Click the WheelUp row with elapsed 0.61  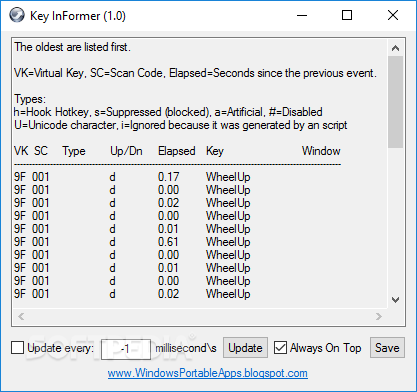pyautogui.click(x=132, y=242)
